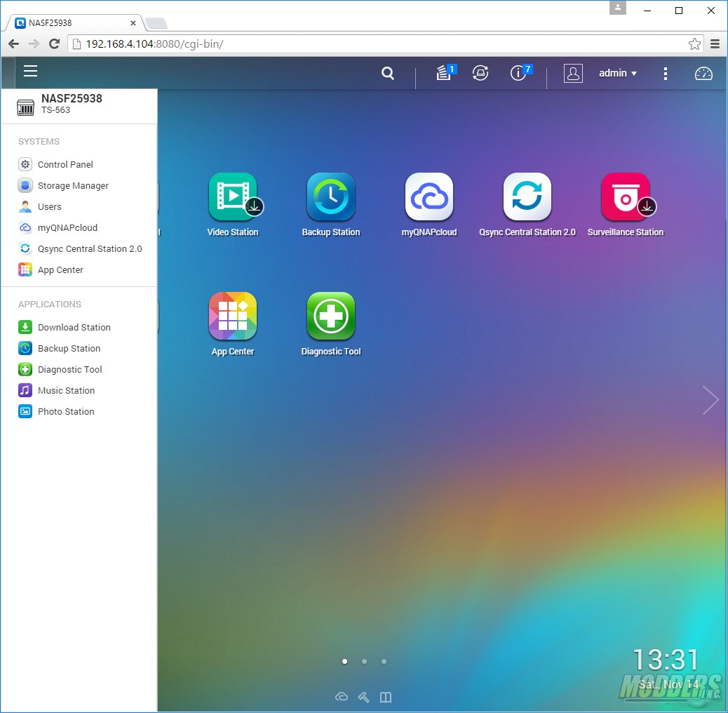Open the dashboard gauge icon
The width and height of the screenshot is (728, 713).
(703, 74)
